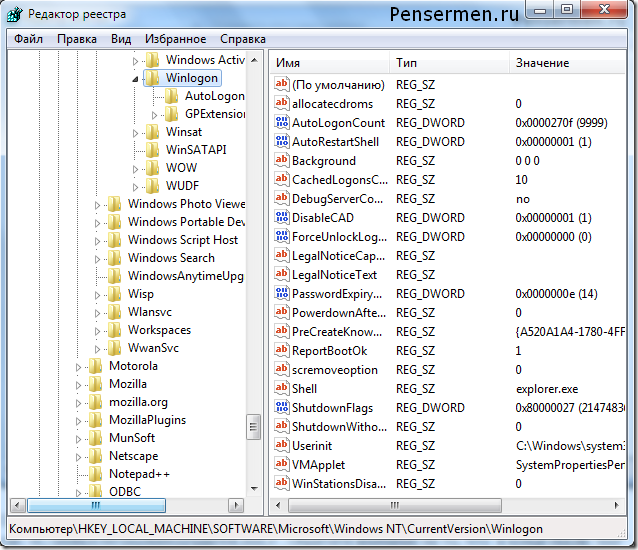Click the 0x0000270f (9999) value data
Screen dimensions: 638x550
click(561, 123)
